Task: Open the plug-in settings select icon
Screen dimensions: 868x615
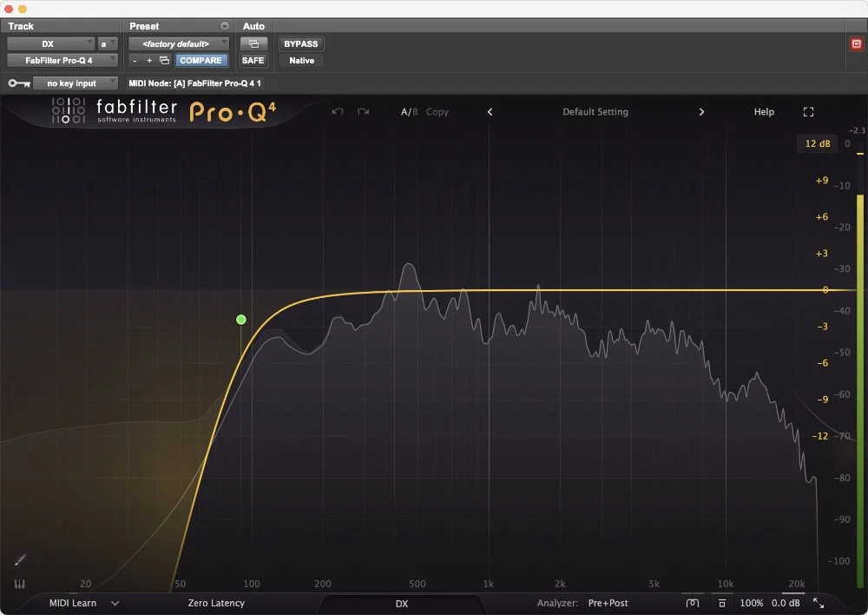Action: click(x=164, y=61)
